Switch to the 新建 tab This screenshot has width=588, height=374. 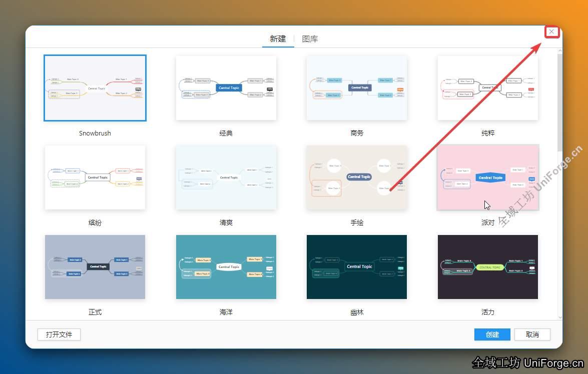pos(278,38)
